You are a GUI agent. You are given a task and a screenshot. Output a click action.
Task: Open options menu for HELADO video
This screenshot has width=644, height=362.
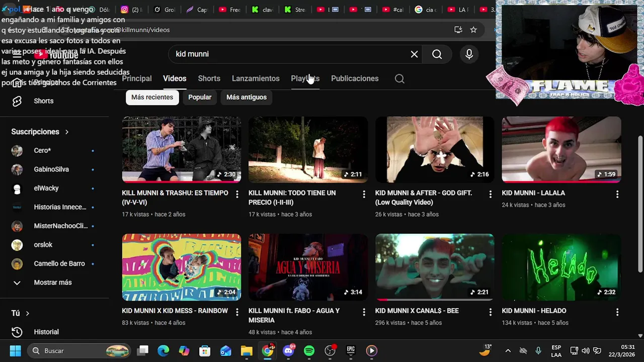point(617,312)
